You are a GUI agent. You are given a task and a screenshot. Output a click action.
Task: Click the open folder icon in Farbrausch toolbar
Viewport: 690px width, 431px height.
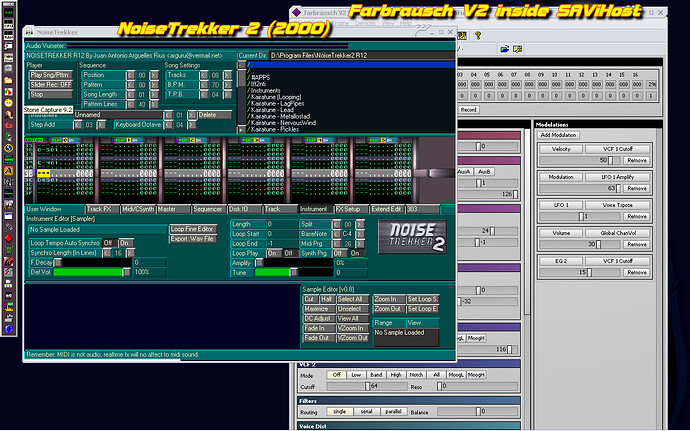point(504,49)
